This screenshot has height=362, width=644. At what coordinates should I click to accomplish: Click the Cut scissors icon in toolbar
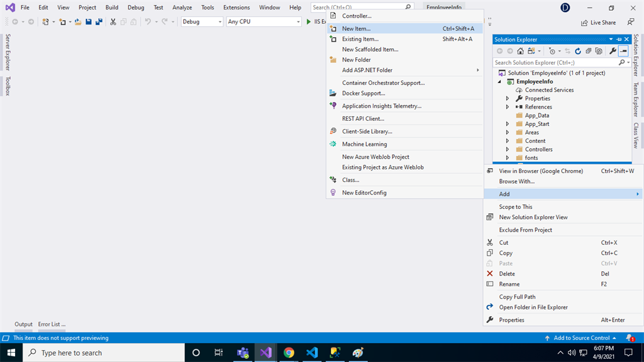[x=113, y=21]
